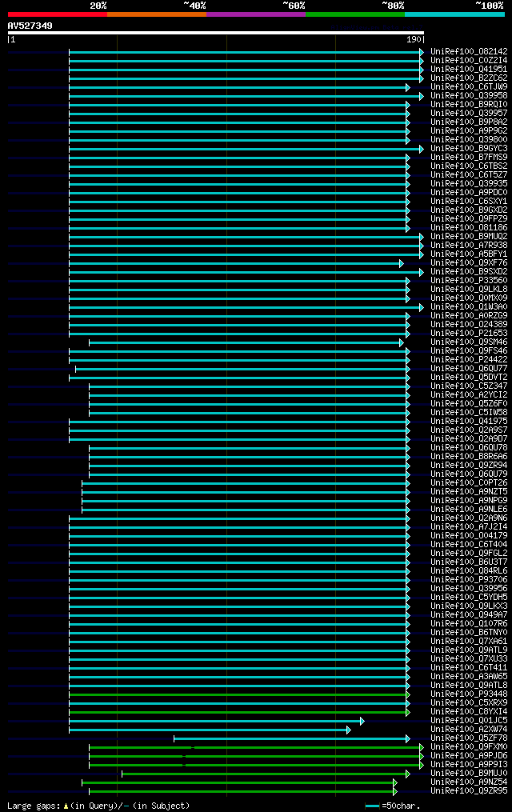
Task: Select label UniRef100_A7J2I4
Action: pos(469,526)
